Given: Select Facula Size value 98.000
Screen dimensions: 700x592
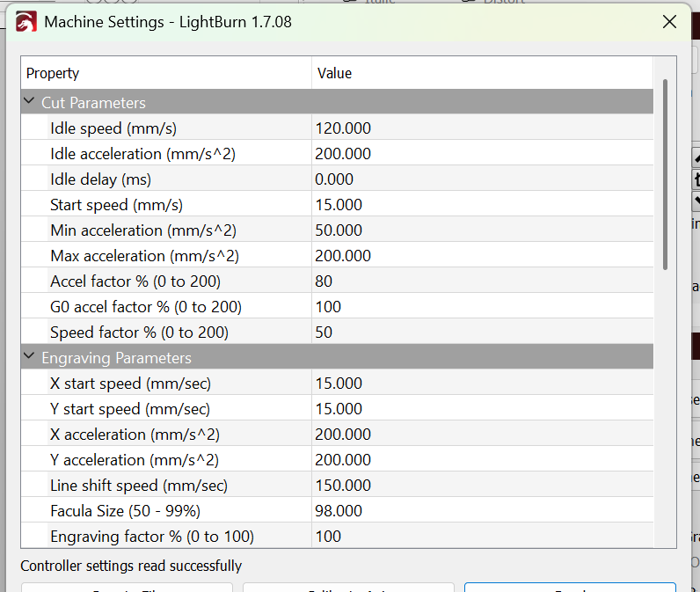Looking at the screenshot, I should click(339, 510).
